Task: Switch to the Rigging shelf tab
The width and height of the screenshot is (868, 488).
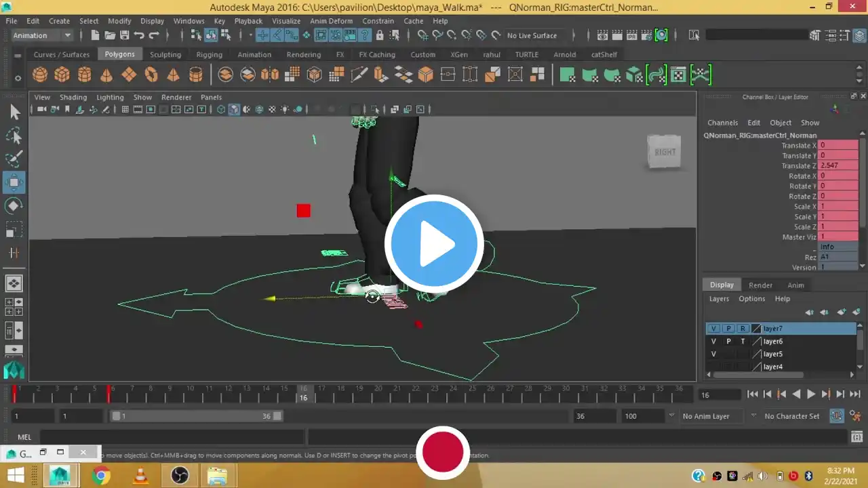Action: coord(209,54)
